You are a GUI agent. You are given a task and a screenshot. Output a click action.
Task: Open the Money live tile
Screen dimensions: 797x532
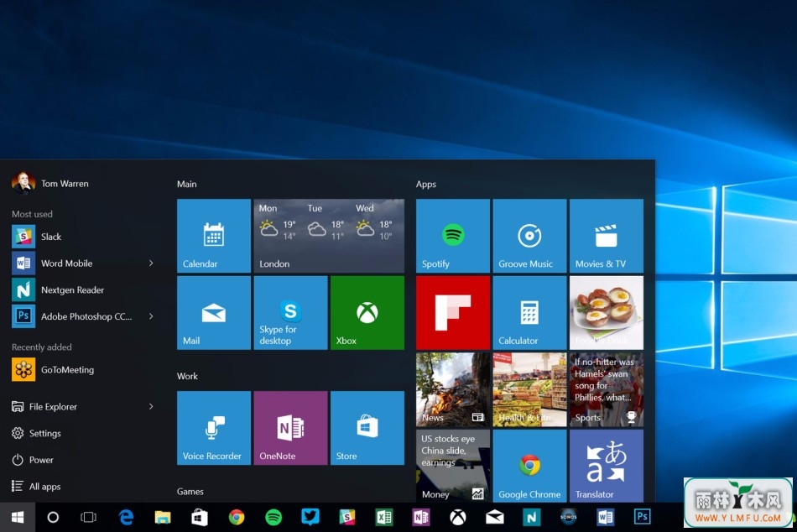click(x=453, y=466)
